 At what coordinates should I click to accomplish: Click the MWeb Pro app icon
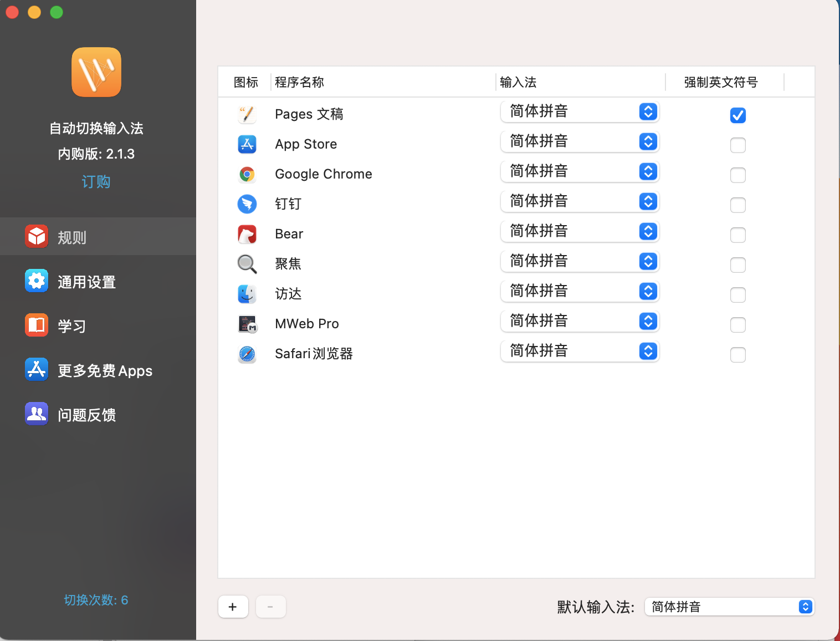click(247, 324)
